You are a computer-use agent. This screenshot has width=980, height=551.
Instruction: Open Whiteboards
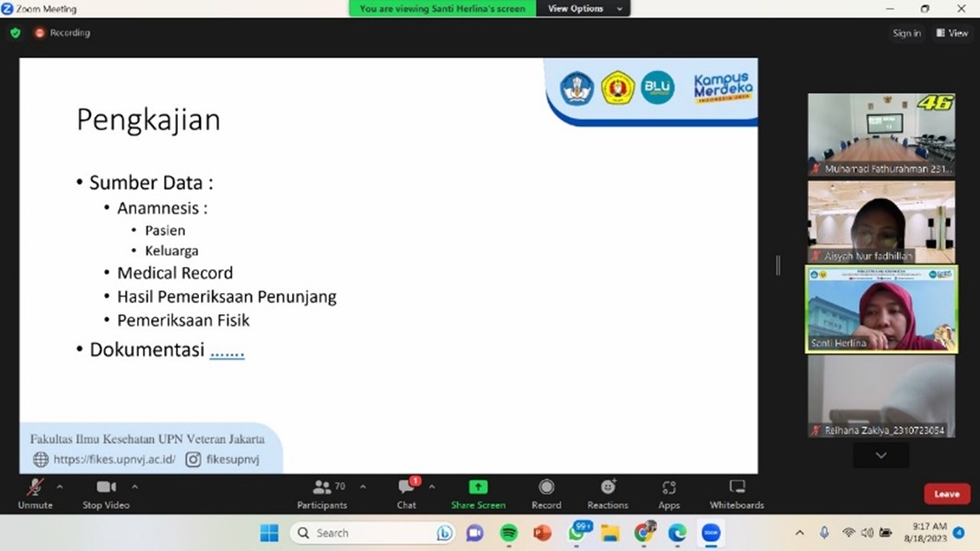tap(737, 492)
